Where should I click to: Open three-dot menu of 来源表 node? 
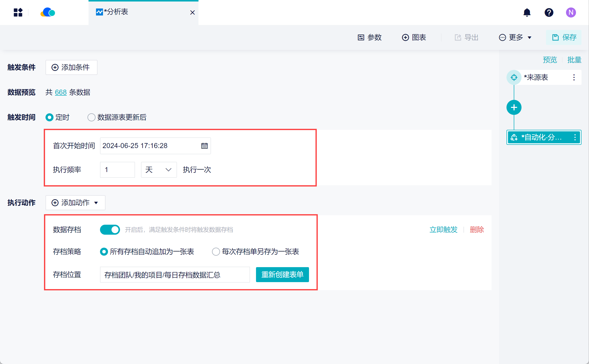click(x=574, y=77)
